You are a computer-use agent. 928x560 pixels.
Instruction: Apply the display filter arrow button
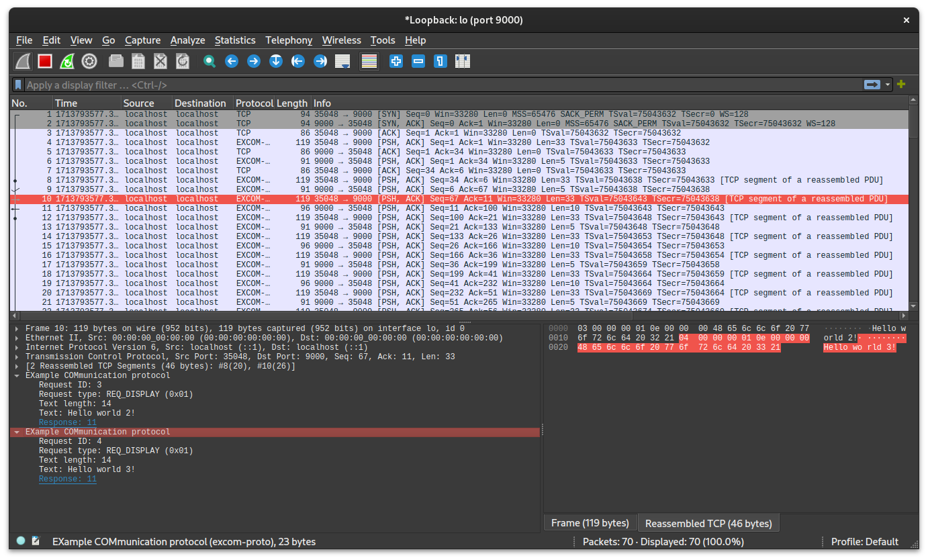(x=872, y=85)
